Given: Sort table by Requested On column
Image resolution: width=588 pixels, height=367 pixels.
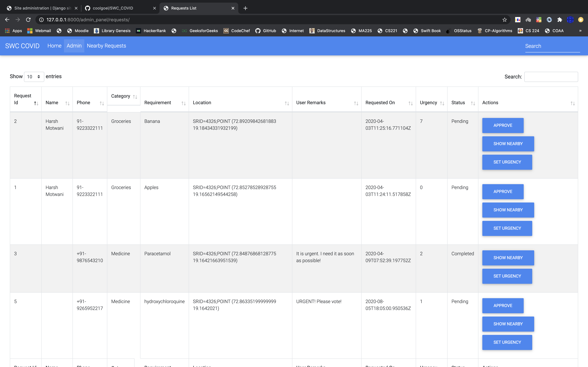Looking at the screenshot, I should pos(410,103).
